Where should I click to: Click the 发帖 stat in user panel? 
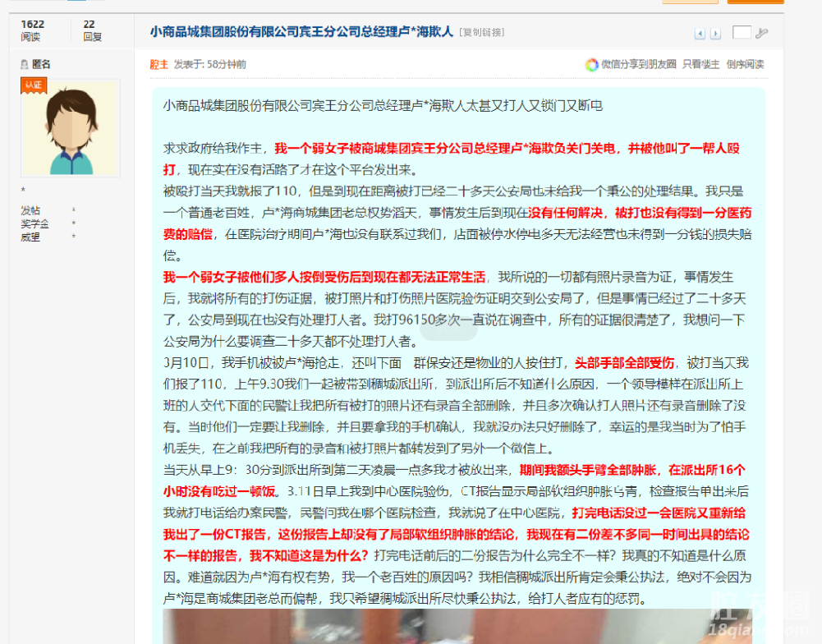tap(30, 210)
